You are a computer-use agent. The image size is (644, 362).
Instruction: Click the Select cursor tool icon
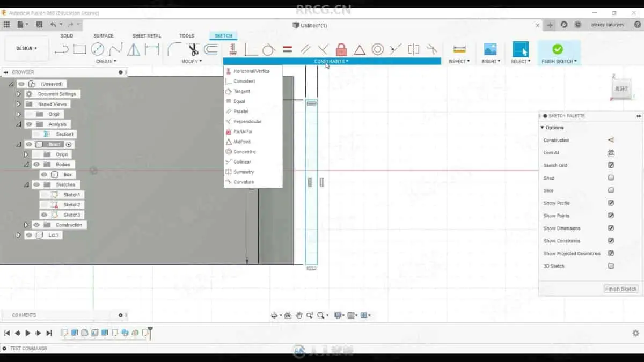pos(520,49)
